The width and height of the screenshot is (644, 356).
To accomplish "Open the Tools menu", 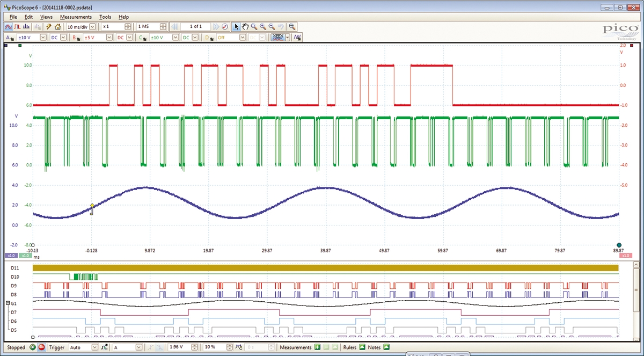I will tap(105, 17).
